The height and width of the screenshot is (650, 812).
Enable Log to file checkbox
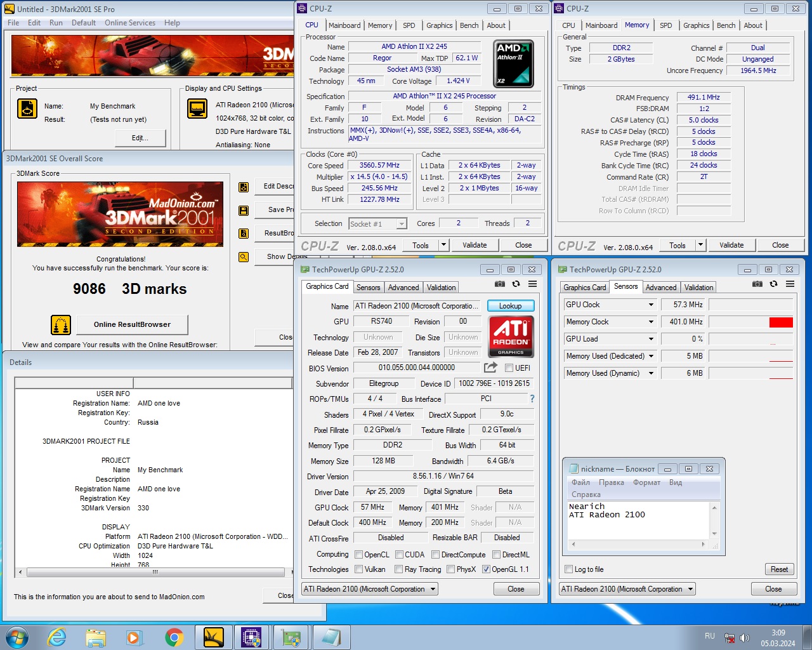point(568,569)
